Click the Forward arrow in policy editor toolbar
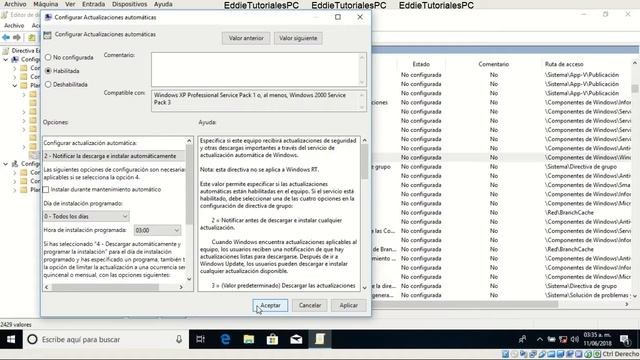640x360 pixels. coord(17,38)
